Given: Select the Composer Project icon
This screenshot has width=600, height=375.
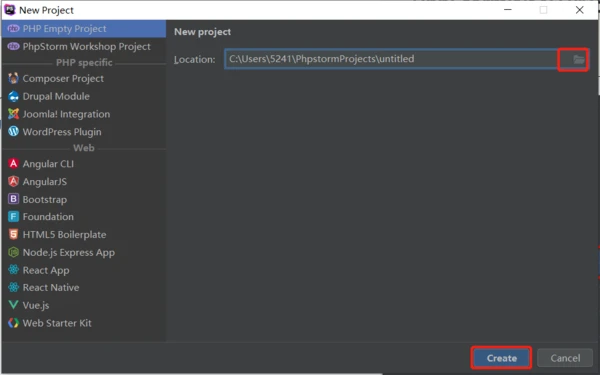Looking at the screenshot, I should click(x=13, y=78).
